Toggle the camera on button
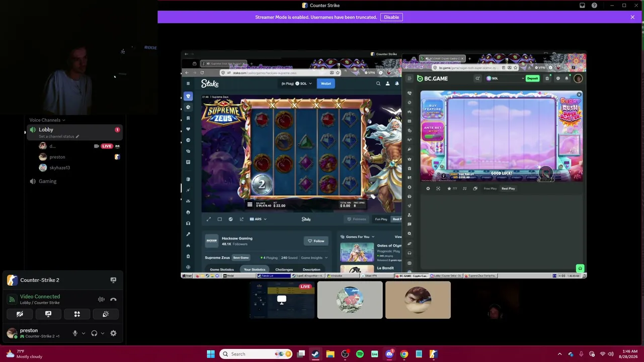This screenshot has height=362, width=644. pos(20,314)
